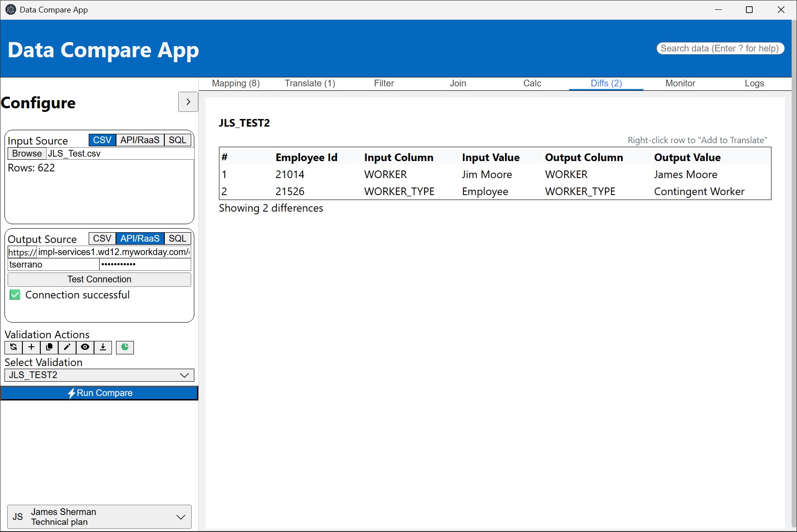Click the download validation icon

tap(103, 347)
